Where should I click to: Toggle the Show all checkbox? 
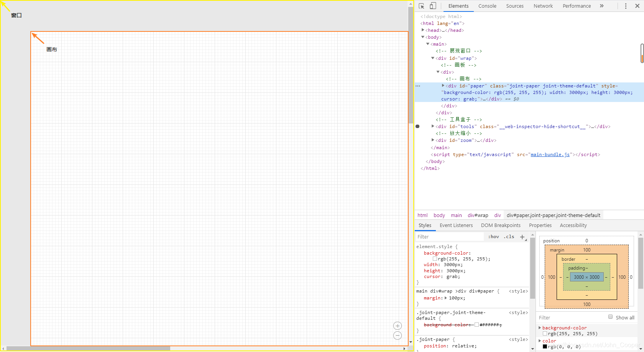coord(610,317)
